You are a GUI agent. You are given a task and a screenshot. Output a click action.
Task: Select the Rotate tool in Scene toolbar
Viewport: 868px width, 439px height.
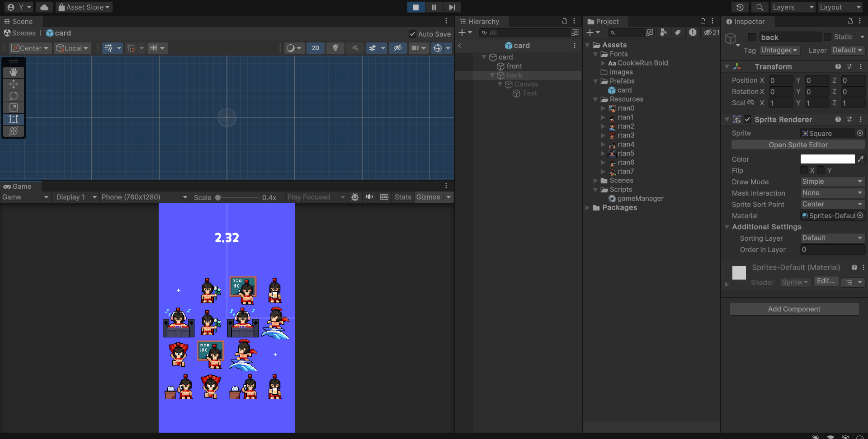14,96
